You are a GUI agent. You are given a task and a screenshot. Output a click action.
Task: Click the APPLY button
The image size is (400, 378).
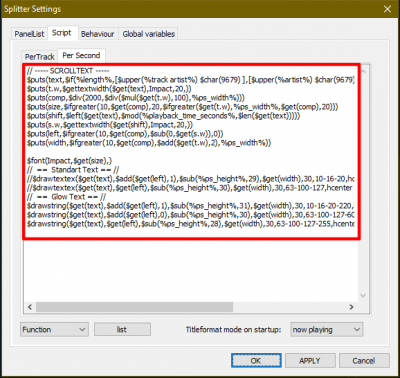(x=310, y=361)
